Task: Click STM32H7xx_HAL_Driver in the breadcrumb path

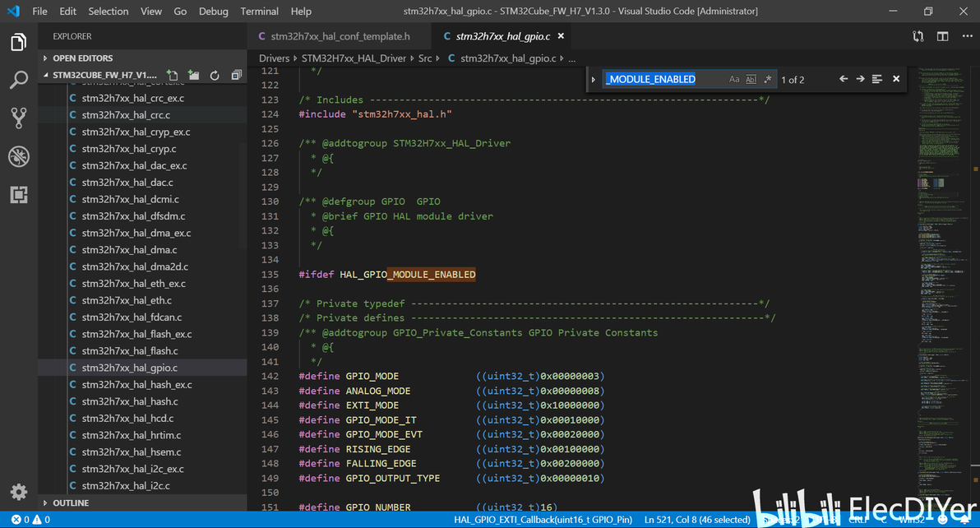Action: click(354, 58)
